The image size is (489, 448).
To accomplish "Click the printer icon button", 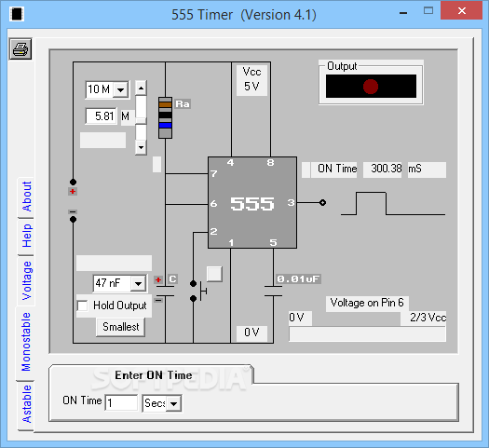I will tap(20, 49).
